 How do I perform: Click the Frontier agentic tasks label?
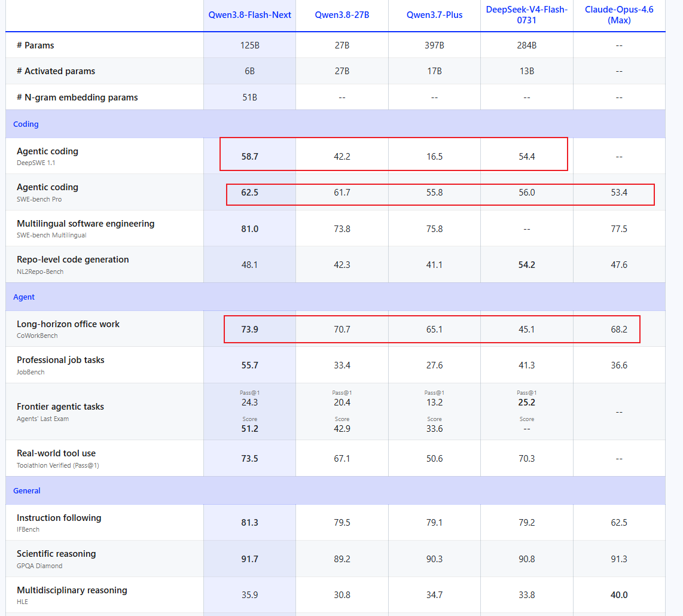pos(60,407)
